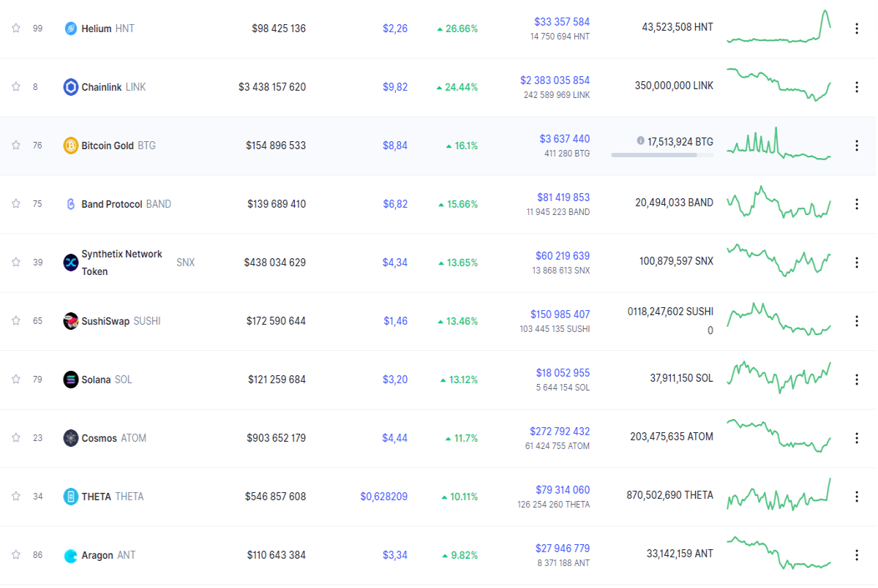This screenshot has width=878, height=588.
Task: Click the Cosmos price $4,44 link
Action: pyautogui.click(x=394, y=438)
